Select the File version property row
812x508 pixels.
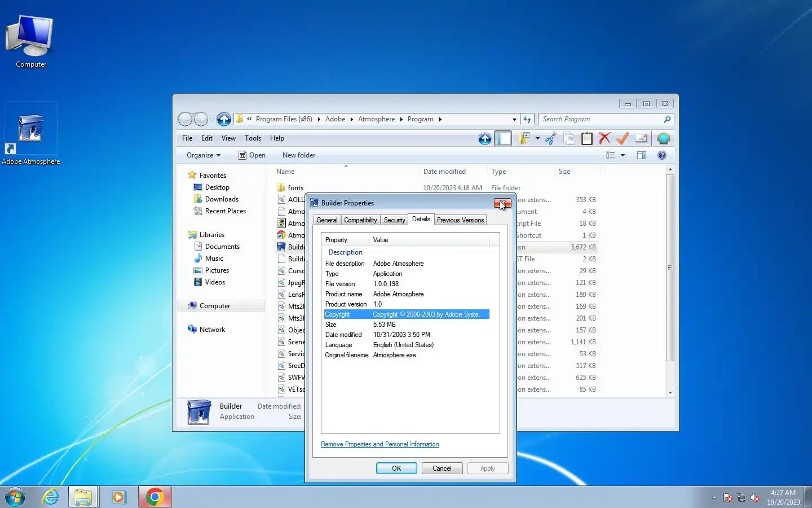407,284
